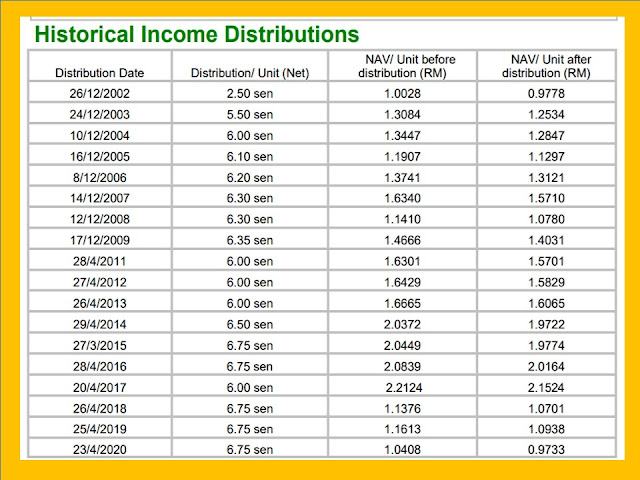640x480 pixels.
Task: Click NAV before value 2.0372
Action: click(x=402, y=324)
